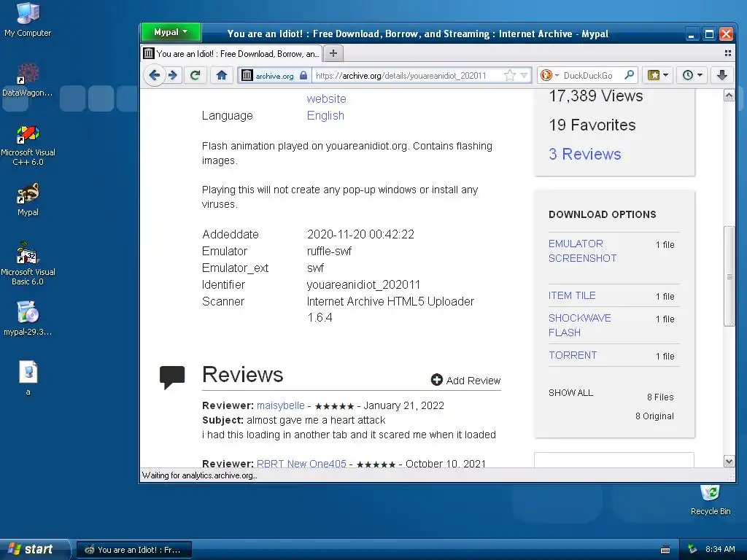Open the tab groups grid icon
The image size is (747, 560).
click(727, 53)
